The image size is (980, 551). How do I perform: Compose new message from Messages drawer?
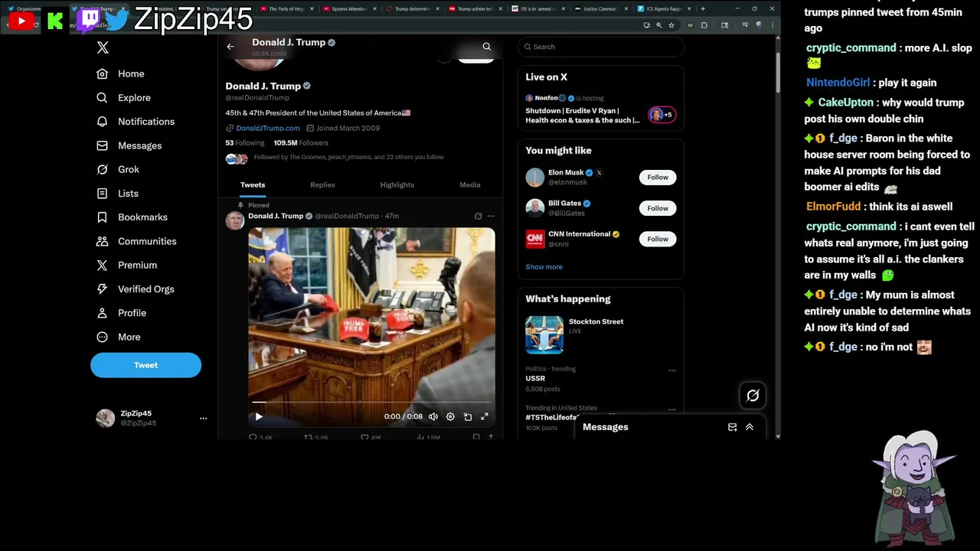[x=732, y=427]
